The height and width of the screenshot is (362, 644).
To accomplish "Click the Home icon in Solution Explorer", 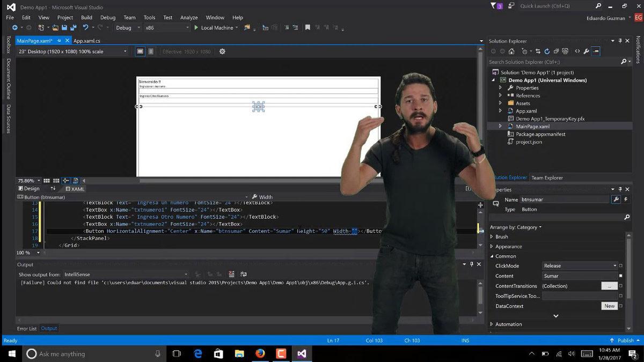I will [511, 51].
